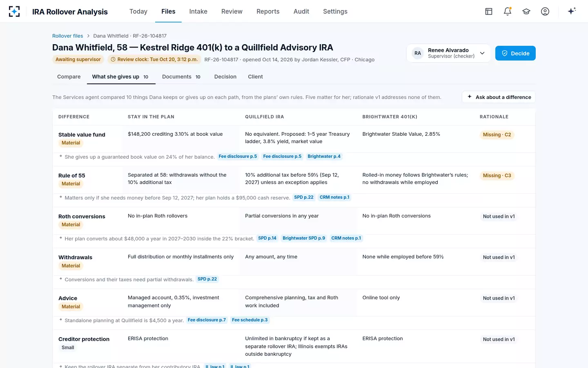Open the Audit nav tab

point(301,11)
